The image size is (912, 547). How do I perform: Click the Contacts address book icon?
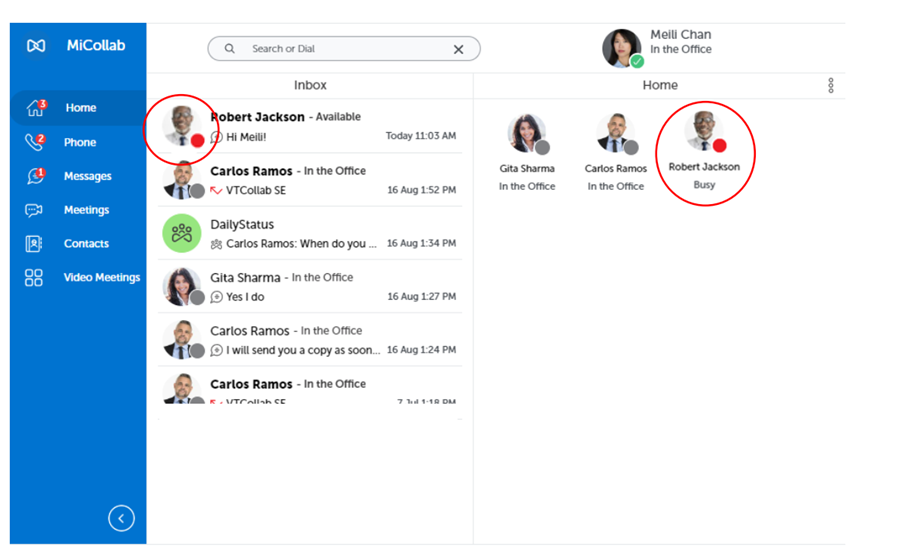click(34, 243)
